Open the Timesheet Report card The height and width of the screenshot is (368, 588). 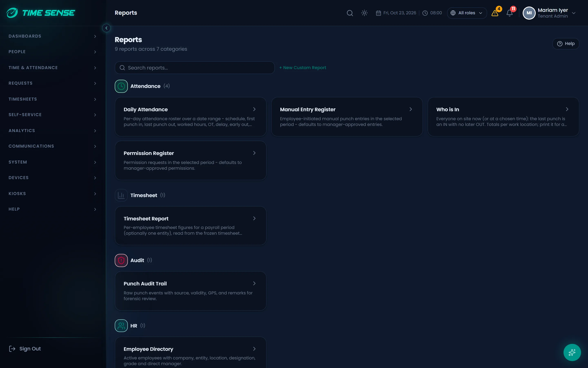[190, 226]
